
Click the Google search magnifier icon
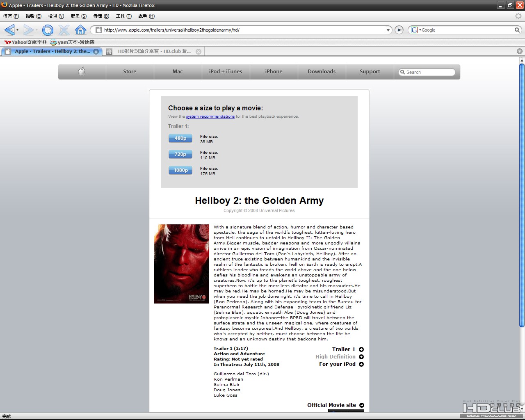click(x=517, y=30)
